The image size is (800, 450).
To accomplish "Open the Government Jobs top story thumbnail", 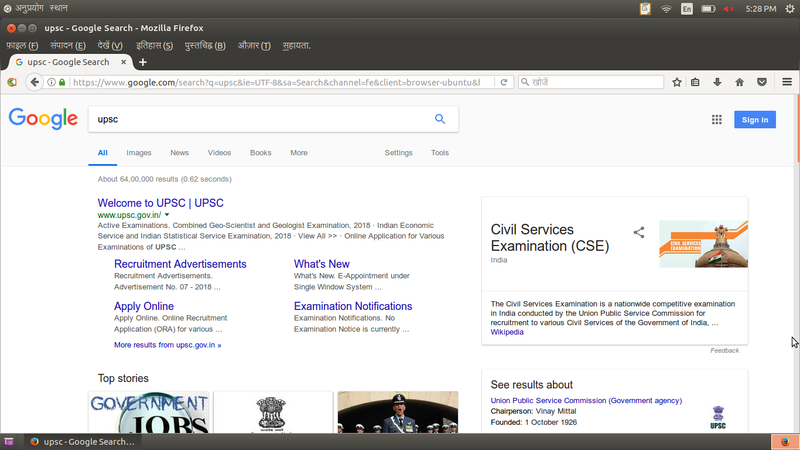I will pos(148,412).
